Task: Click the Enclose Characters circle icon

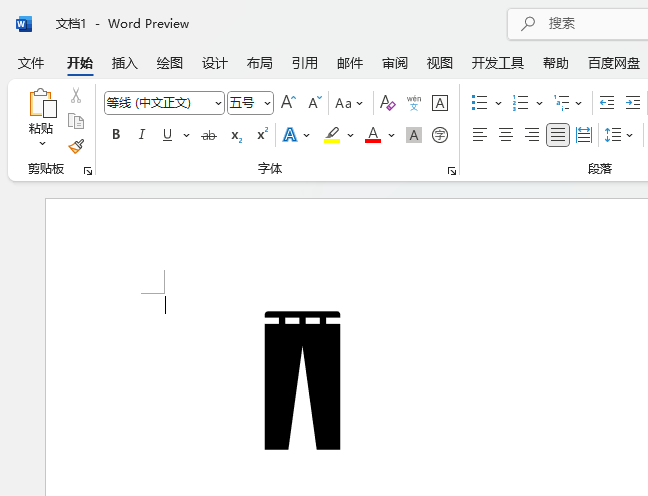Action: pyautogui.click(x=440, y=135)
